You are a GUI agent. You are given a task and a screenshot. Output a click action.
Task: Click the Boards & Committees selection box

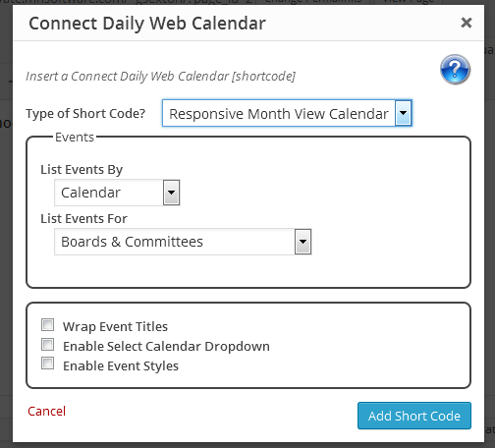[183, 242]
